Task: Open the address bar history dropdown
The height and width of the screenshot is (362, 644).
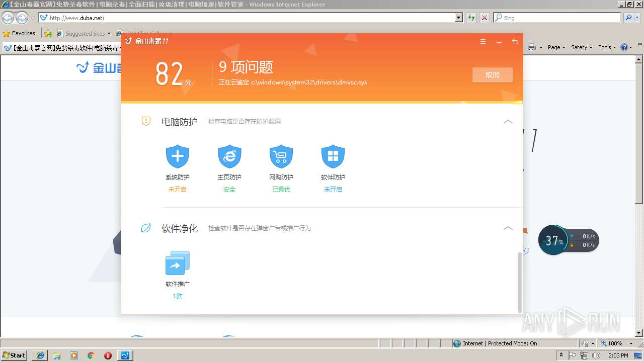Action: coord(458,18)
